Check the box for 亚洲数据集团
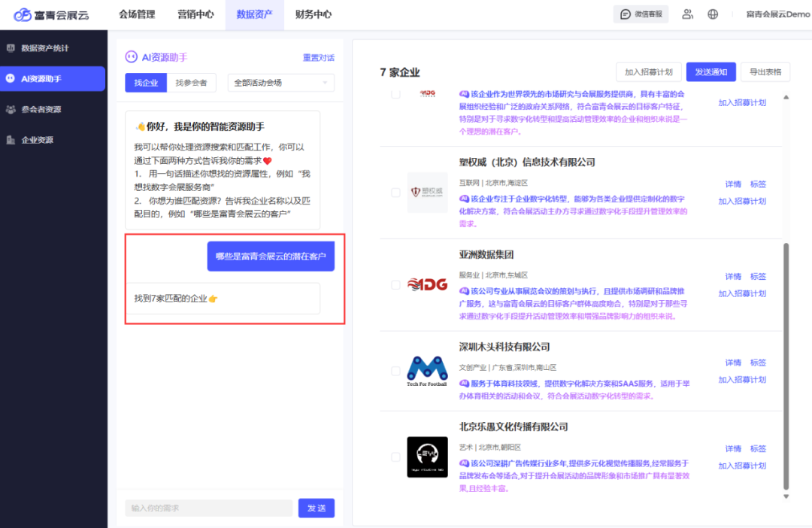 395,284
